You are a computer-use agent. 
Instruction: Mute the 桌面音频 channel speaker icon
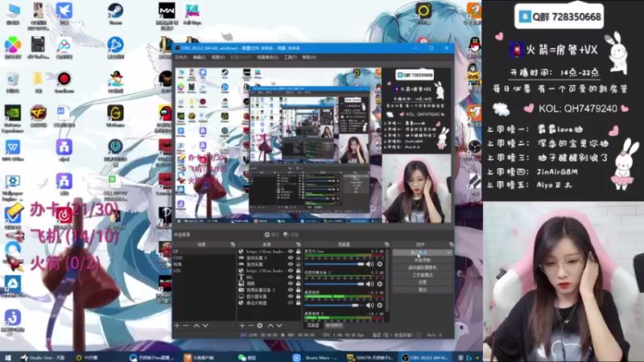pos(369,305)
